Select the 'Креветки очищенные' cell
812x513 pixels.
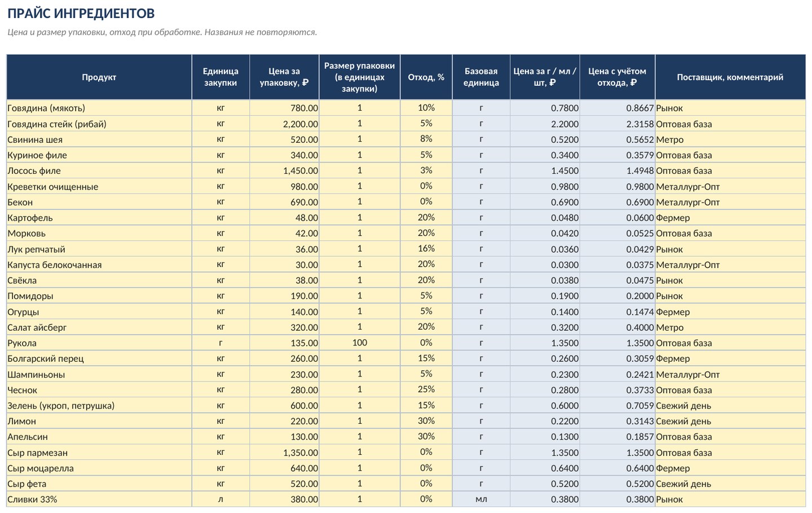point(99,186)
